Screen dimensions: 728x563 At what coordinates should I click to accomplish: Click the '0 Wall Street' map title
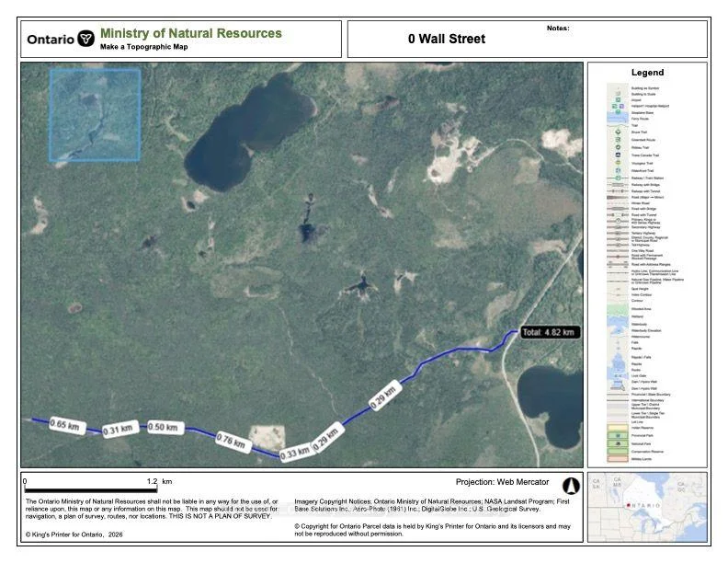click(447, 39)
